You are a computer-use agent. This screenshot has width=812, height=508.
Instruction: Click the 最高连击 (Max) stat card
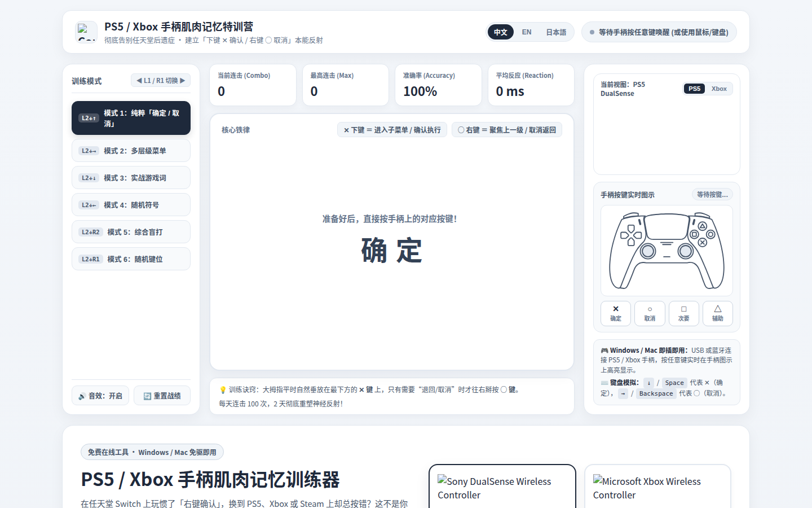click(x=346, y=85)
